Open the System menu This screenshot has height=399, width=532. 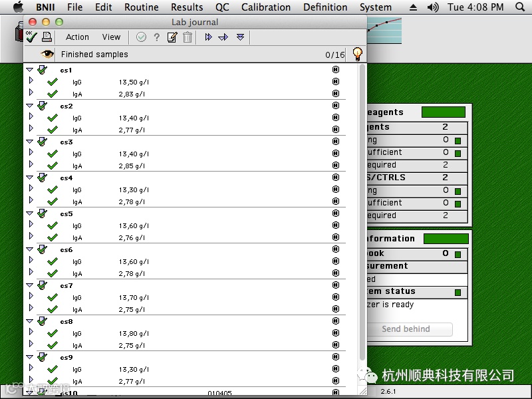(376, 7)
